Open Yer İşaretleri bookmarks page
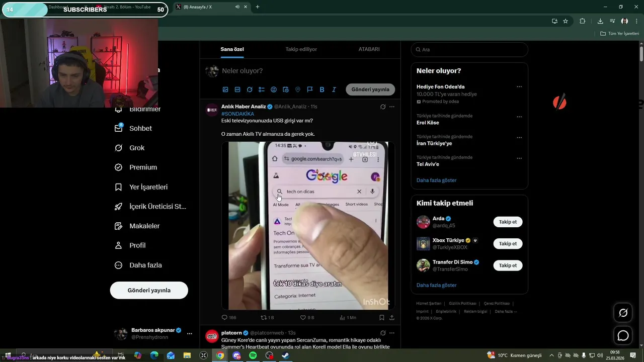Viewport: 644px width, 362px height. 141,187
